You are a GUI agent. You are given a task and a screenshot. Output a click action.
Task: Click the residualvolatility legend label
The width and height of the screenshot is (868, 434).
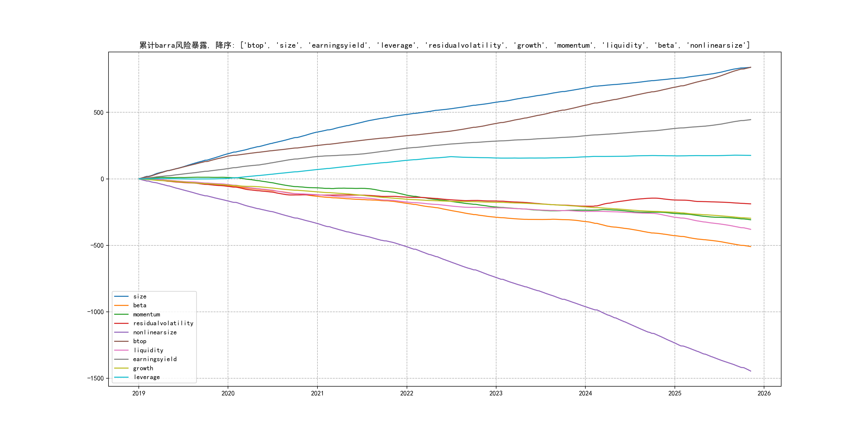coord(163,323)
